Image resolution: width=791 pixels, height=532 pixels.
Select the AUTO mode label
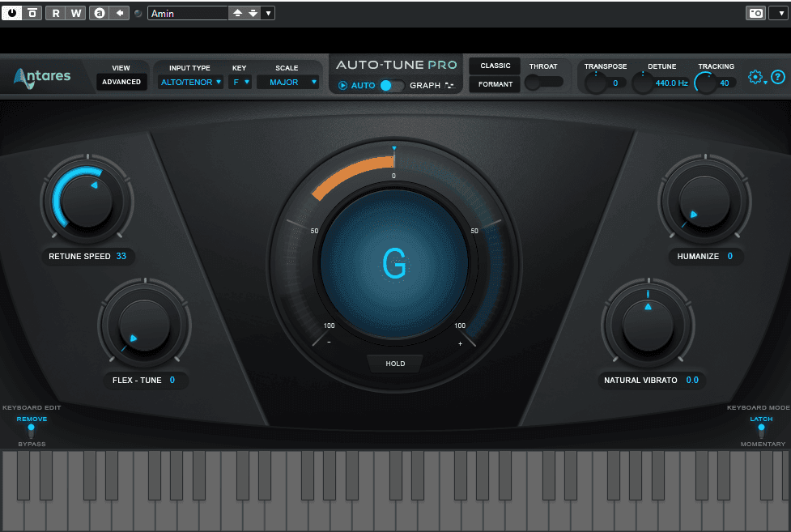click(x=363, y=85)
